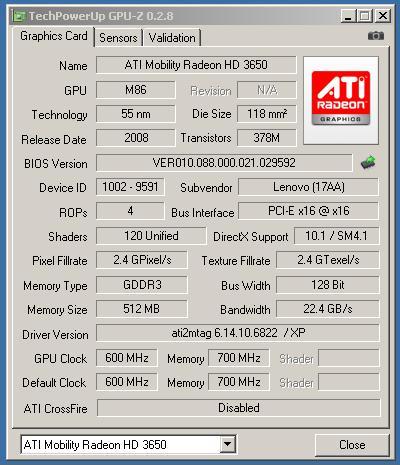Close window via title bar X
This screenshot has width=400, height=465.
tap(383, 16)
